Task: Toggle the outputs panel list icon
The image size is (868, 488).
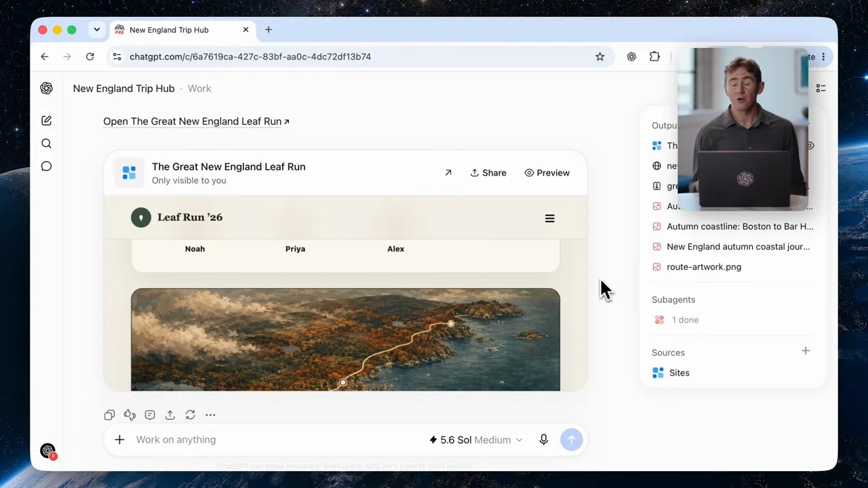Action: (x=821, y=88)
